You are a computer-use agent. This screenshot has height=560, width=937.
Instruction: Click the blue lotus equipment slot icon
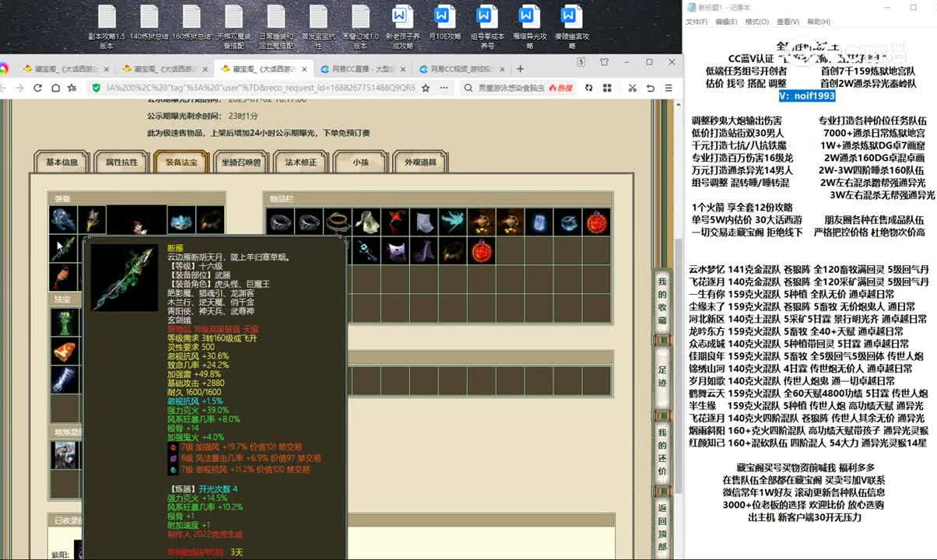[x=181, y=220]
